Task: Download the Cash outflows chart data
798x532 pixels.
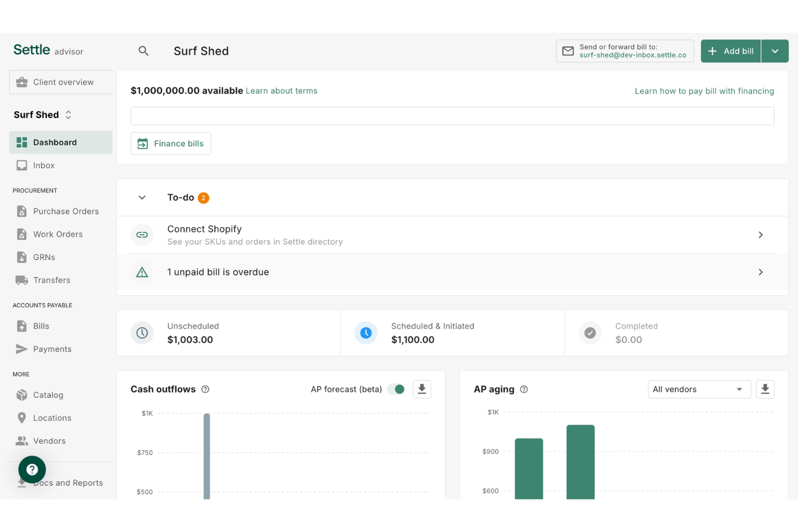Action: 422,389
